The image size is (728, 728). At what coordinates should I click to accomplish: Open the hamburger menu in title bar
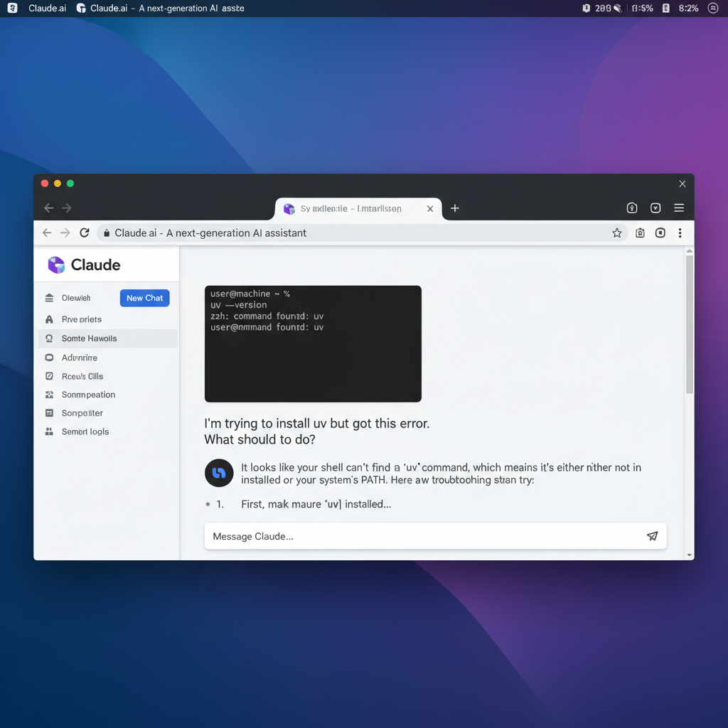pos(679,208)
